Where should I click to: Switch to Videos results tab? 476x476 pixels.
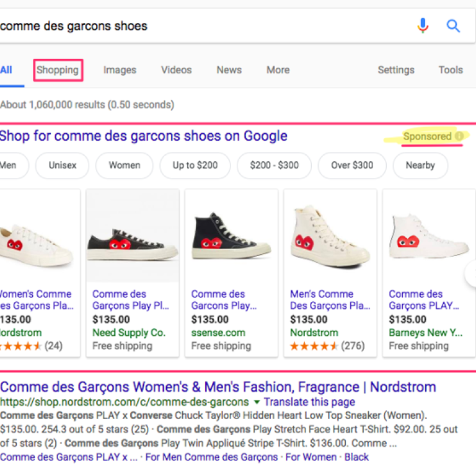(x=176, y=70)
